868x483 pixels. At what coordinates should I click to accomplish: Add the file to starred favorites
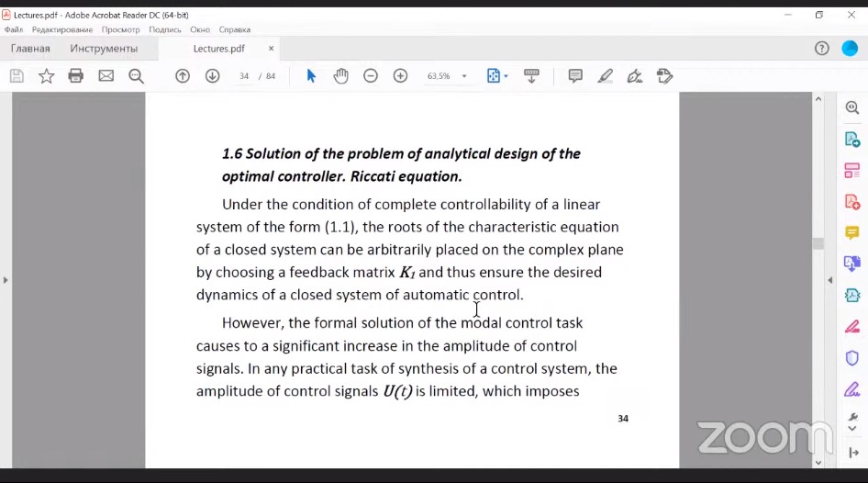(x=47, y=76)
